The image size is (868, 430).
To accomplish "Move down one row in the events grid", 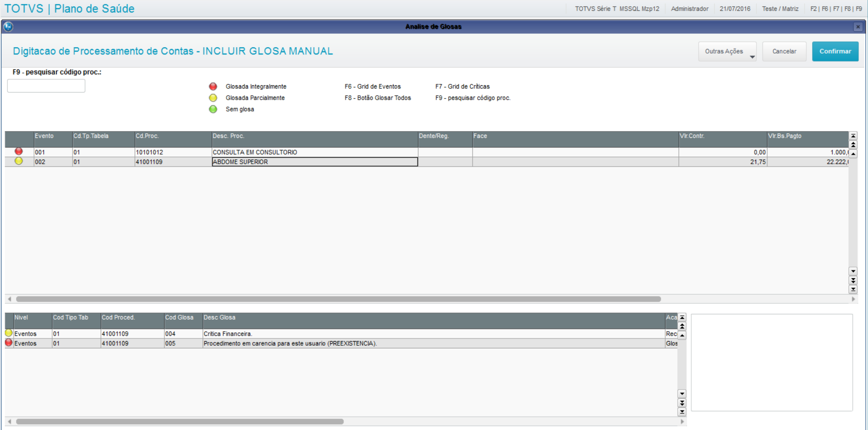I will [x=853, y=271].
